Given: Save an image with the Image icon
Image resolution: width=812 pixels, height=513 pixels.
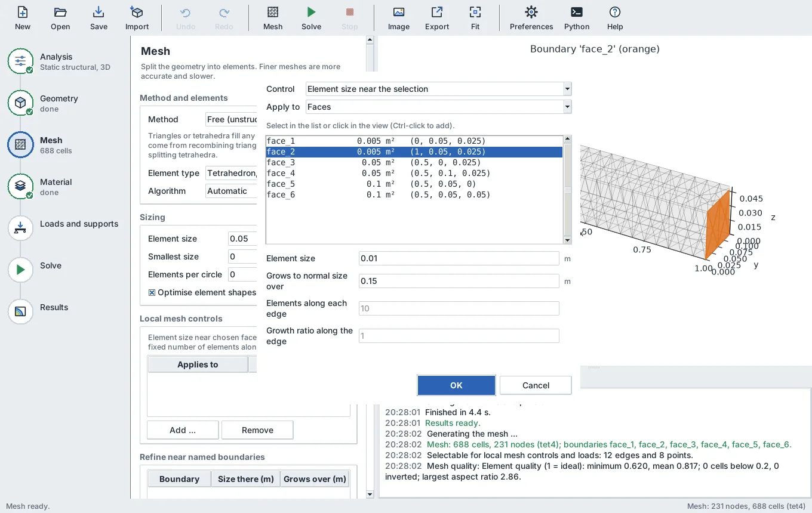Looking at the screenshot, I should pyautogui.click(x=399, y=18).
